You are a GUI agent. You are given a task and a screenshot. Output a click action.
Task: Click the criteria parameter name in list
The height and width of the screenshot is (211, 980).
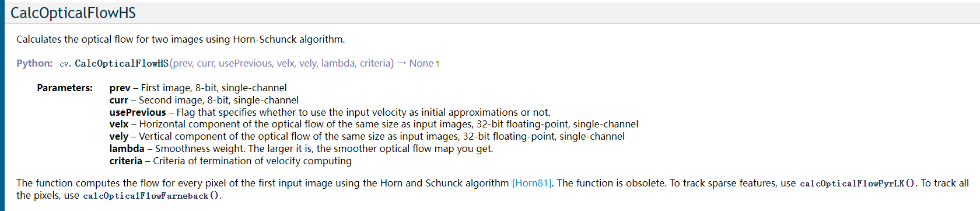(125, 161)
